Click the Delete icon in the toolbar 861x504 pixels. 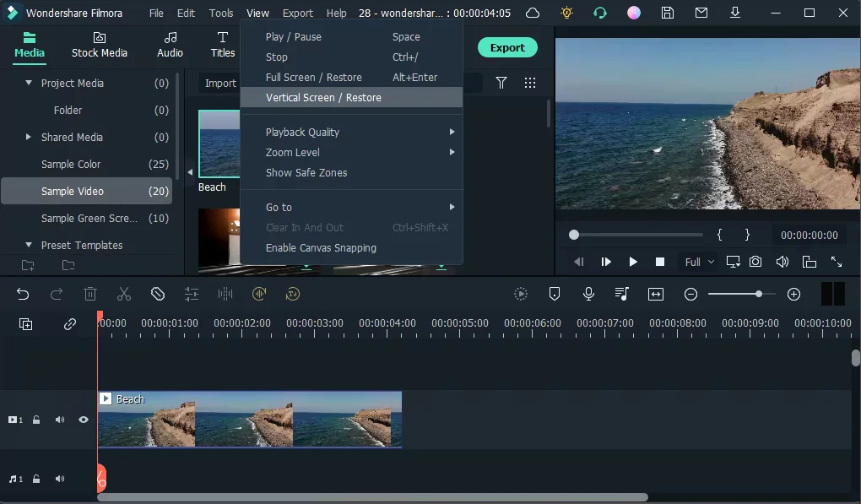click(89, 294)
